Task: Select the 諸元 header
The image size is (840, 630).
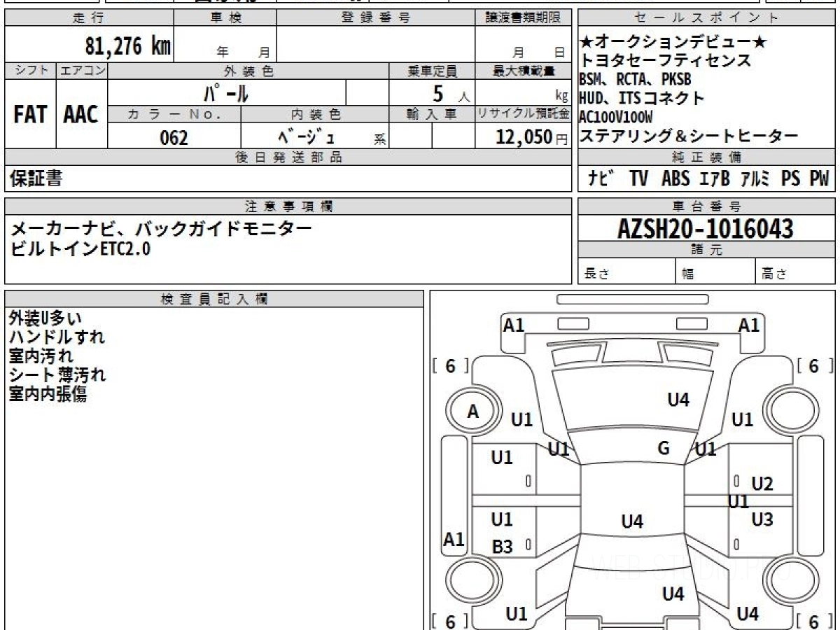Action: tap(706, 250)
